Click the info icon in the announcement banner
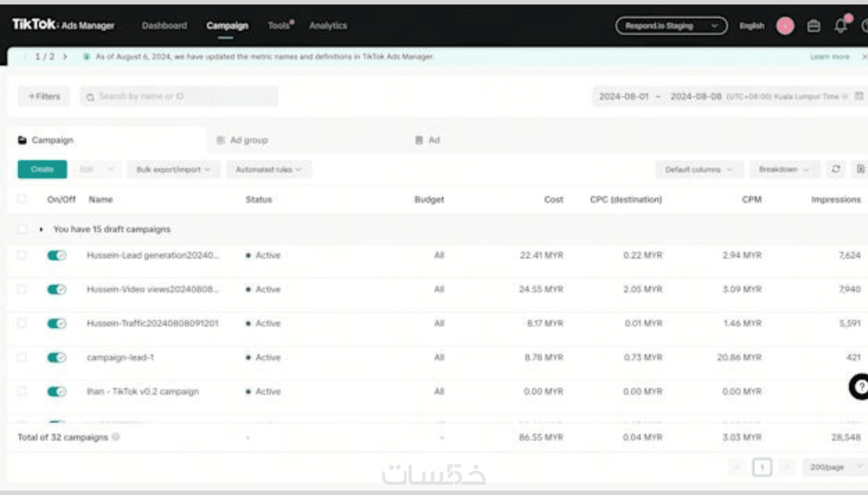The height and width of the screenshot is (495, 868). coord(86,57)
